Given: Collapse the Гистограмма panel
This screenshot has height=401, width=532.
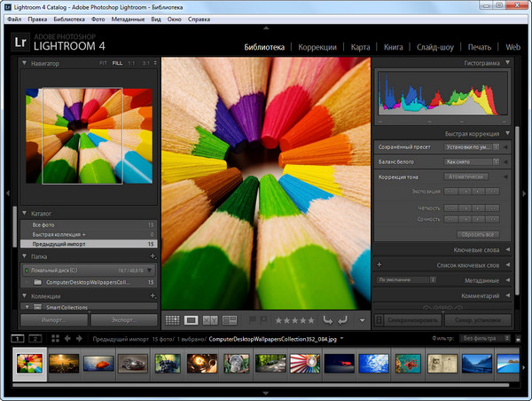Looking at the screenshot, I should (507, 62).
